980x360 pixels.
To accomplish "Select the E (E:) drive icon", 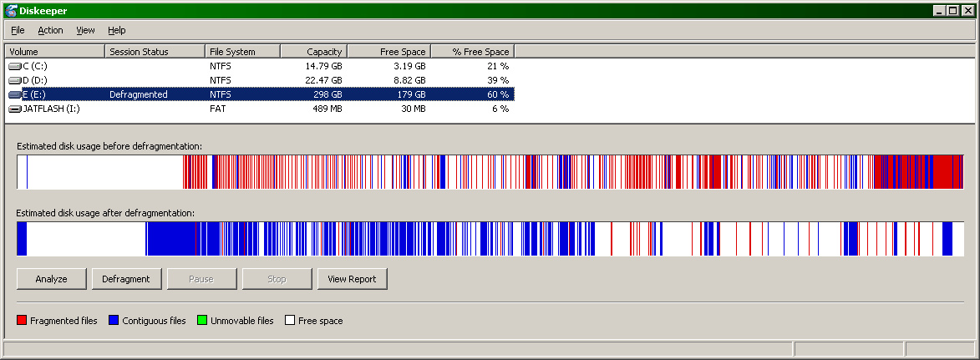I will (x=15, y=94).
